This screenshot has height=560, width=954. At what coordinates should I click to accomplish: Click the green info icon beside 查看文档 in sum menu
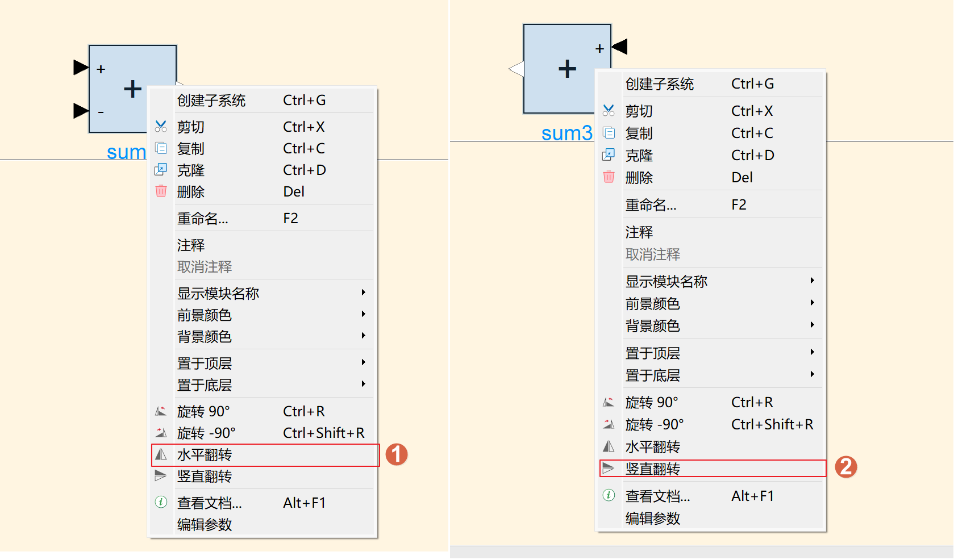coord(161,503)
